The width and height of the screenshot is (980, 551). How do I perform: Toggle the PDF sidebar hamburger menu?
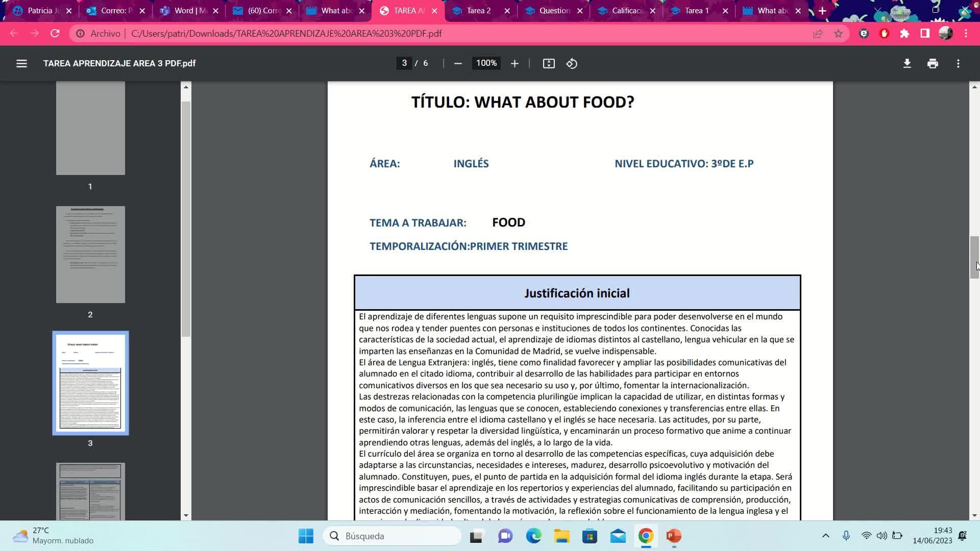tap(21, 63)
